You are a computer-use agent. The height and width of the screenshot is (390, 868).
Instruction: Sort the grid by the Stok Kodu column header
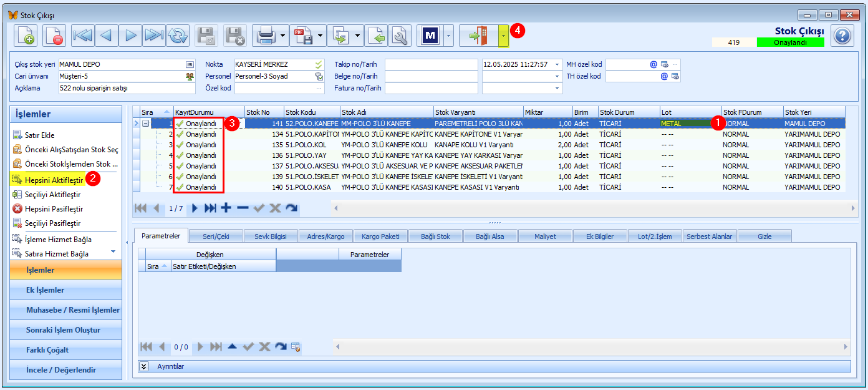tap(312, 112)
